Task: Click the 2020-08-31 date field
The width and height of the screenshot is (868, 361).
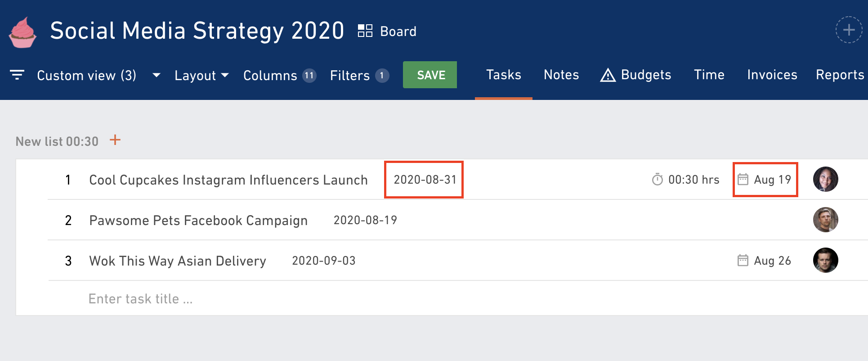Action: [425, 180]
